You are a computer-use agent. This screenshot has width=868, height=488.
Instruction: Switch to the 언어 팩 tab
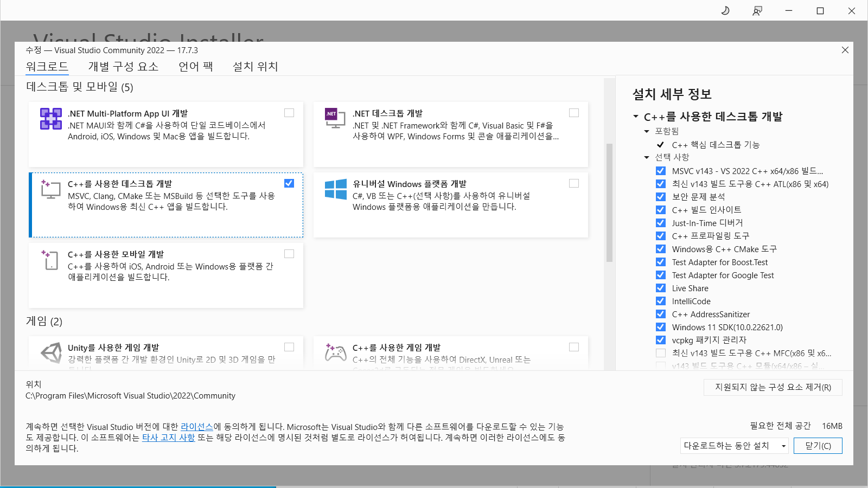pos(196,67)
